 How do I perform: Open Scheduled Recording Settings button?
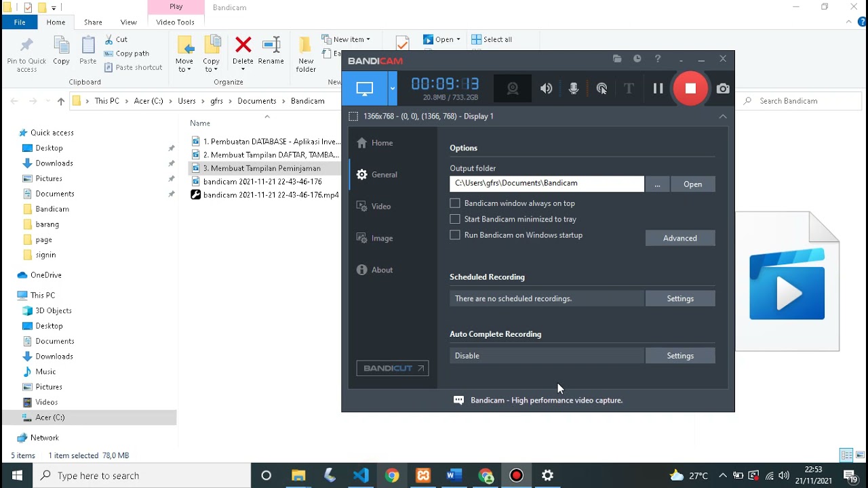coord(680,298)
